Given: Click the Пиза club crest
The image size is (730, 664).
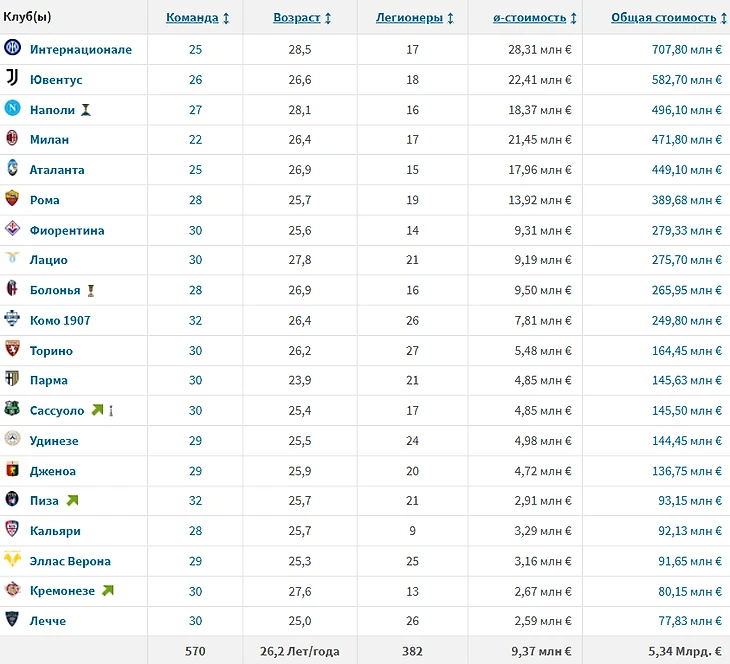Looking at the screenshot, I should point(12,499).
